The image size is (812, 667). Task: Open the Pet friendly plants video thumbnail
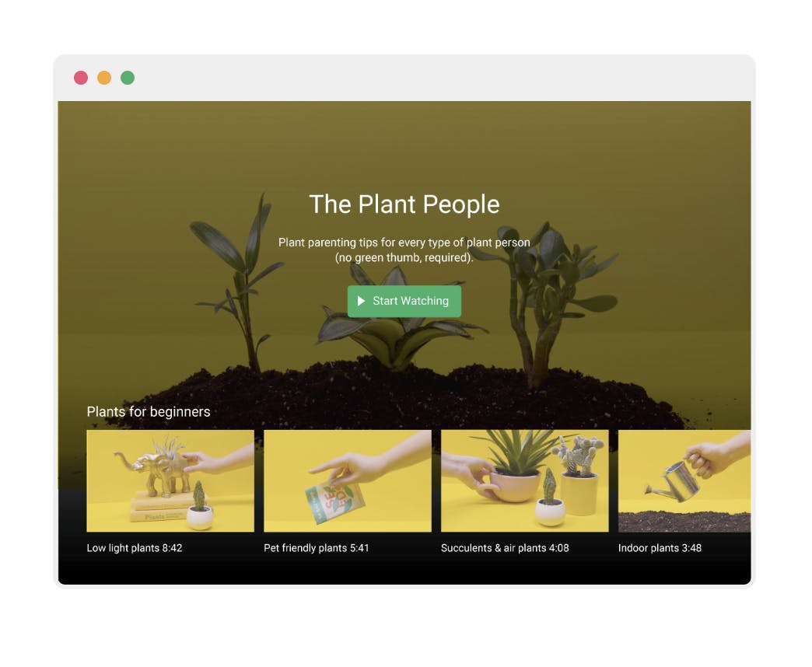[348, 480]
